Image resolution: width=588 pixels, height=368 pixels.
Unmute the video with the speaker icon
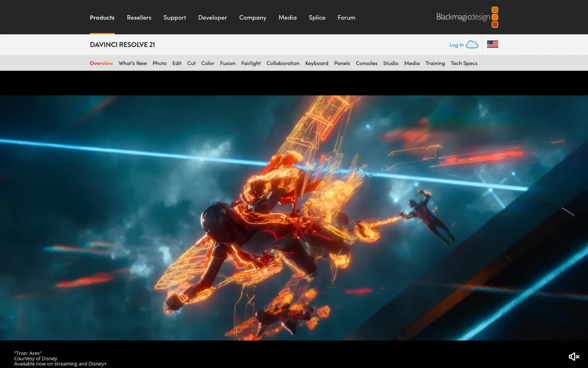point(574,357)
